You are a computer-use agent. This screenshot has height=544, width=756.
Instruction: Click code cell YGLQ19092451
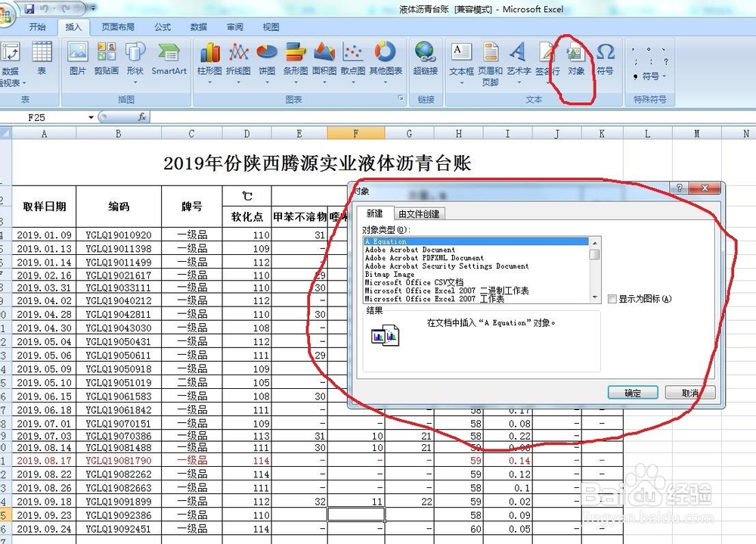coord(119,529)
